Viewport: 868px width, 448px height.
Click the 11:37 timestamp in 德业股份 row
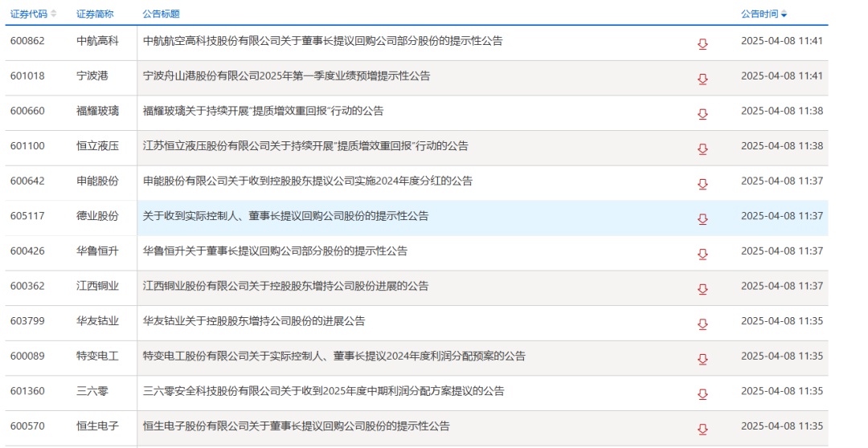pyautogui.click(x=782, y=216)
